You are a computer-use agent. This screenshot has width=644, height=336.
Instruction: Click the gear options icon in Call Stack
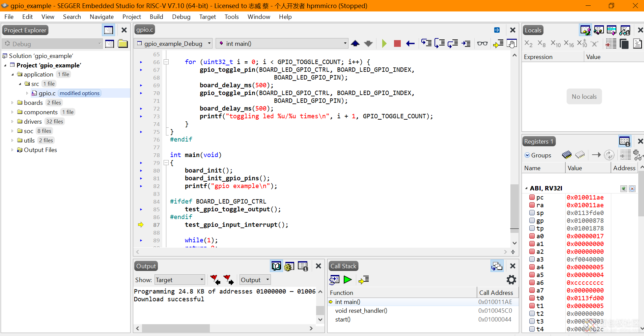coord(511,280)
